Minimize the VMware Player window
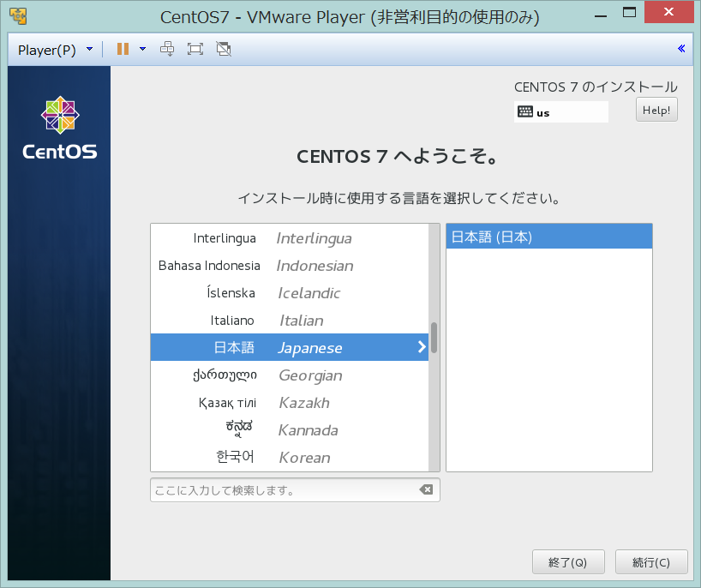Screen dimensions: 701x588 point(601,15)
